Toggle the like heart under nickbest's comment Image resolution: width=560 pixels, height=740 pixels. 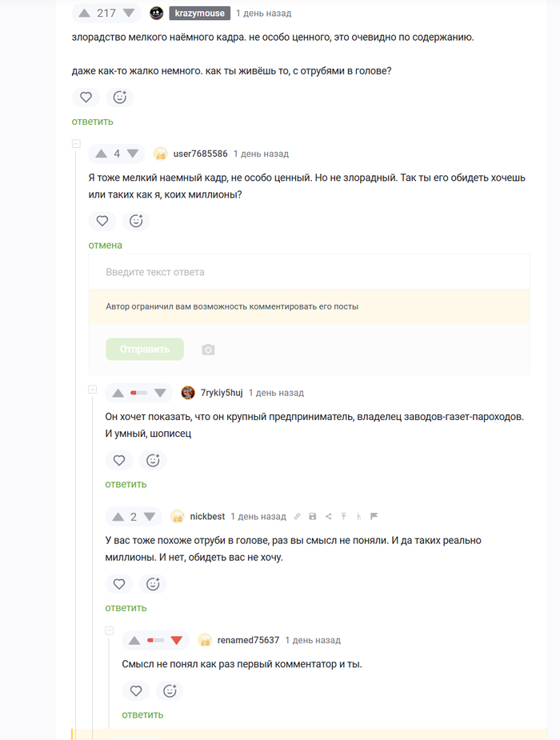[x=119, y=584]
